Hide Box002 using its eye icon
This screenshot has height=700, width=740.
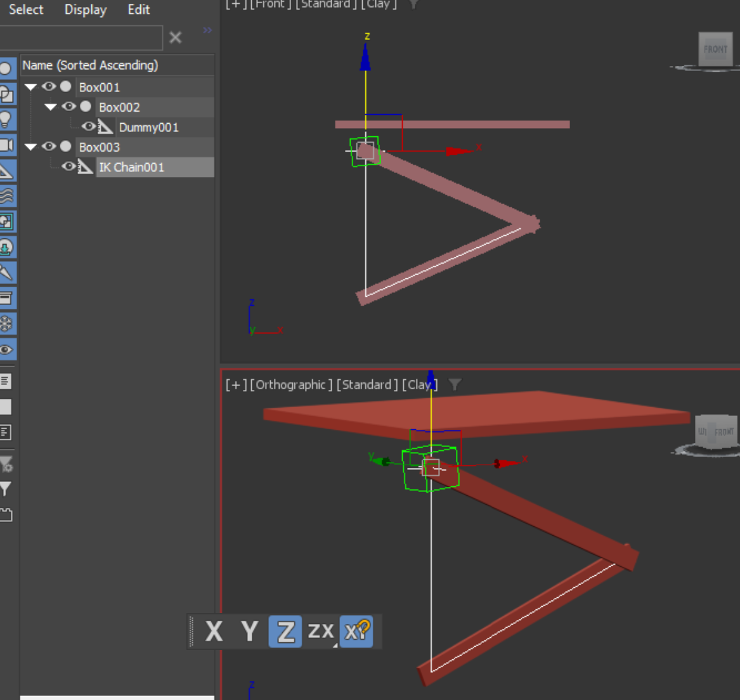tap(68, 106)
